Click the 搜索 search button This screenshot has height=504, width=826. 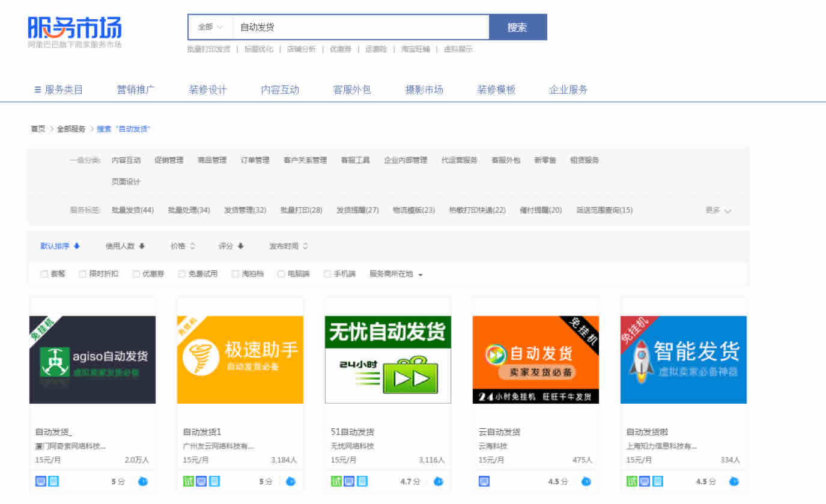518,27
